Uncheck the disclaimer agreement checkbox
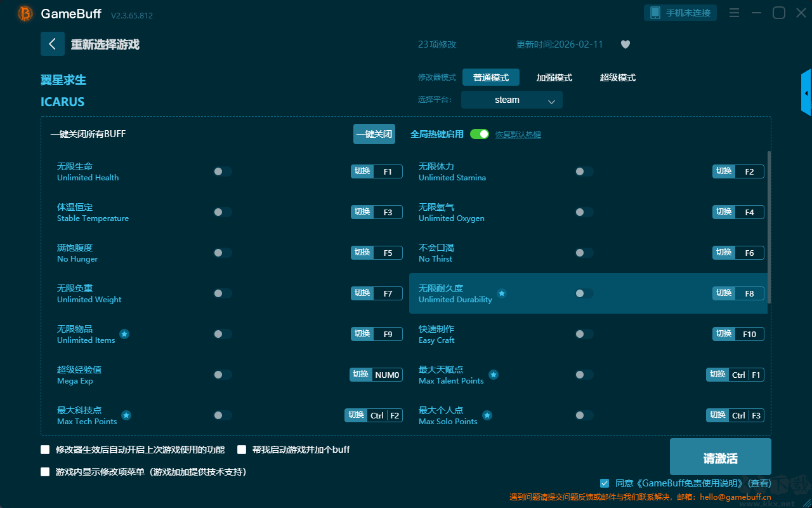Screen dimensions: 812x508 (605, 483)
